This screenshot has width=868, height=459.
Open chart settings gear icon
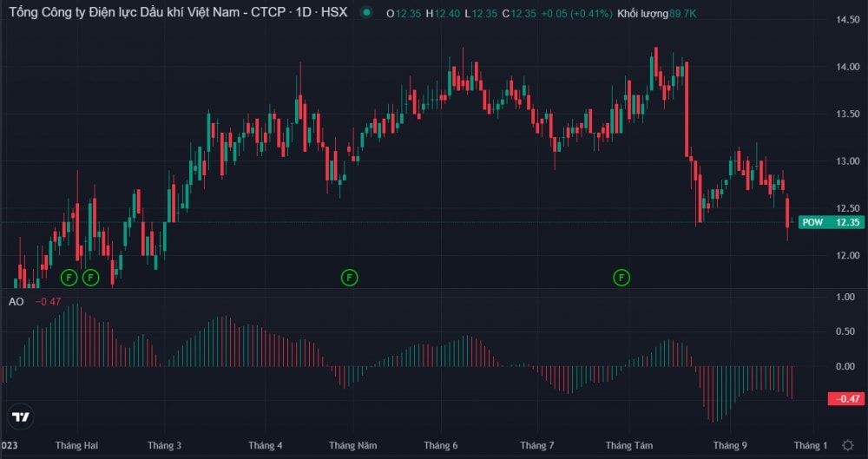point(847,445)
